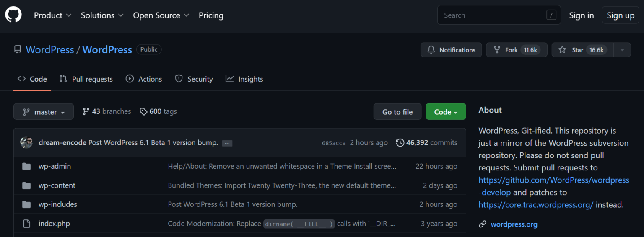The width and height of the screenshot is (644, 237).
Task: Click the branch icon next to 43 branches
Action: (86, 111)
